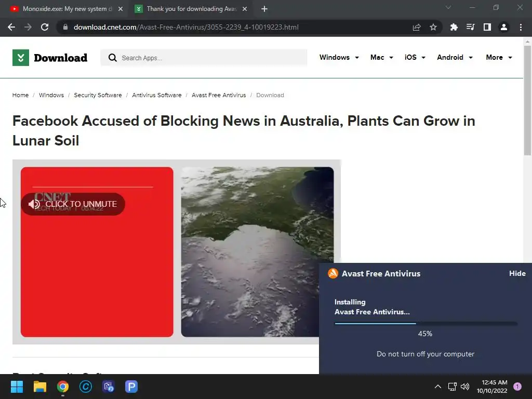Bookmark this page with the star icon
This screenshot has width=532, height=399.
[x=433, y=27]
